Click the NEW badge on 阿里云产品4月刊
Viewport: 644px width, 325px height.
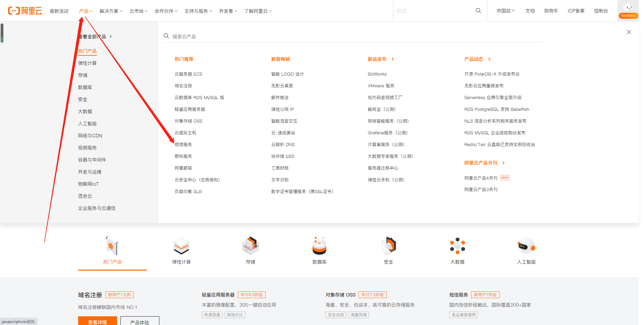coord(505,178)
